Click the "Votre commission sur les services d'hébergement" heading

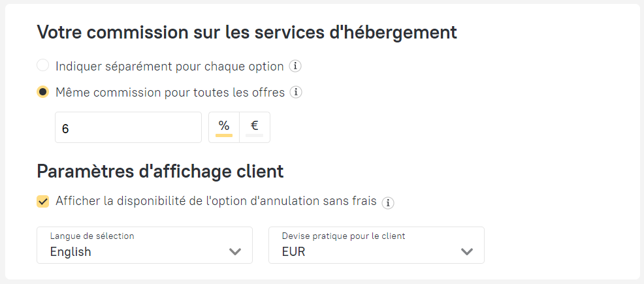246,32
